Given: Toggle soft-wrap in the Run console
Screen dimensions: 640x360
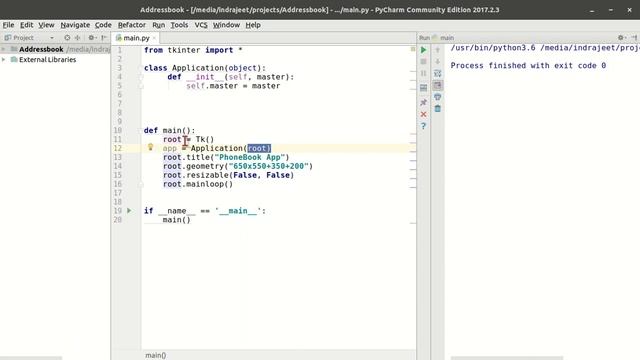Looking at the screenshot, I should 438,73.
